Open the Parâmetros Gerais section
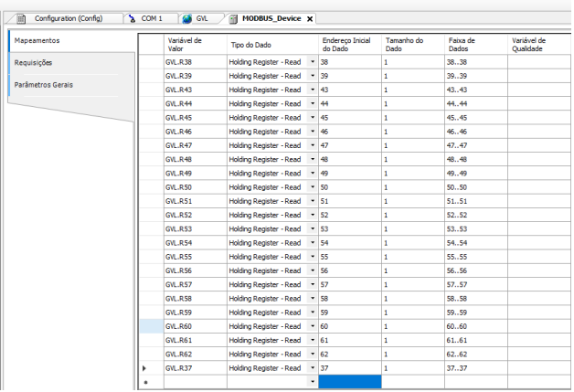 click(43, 85)
